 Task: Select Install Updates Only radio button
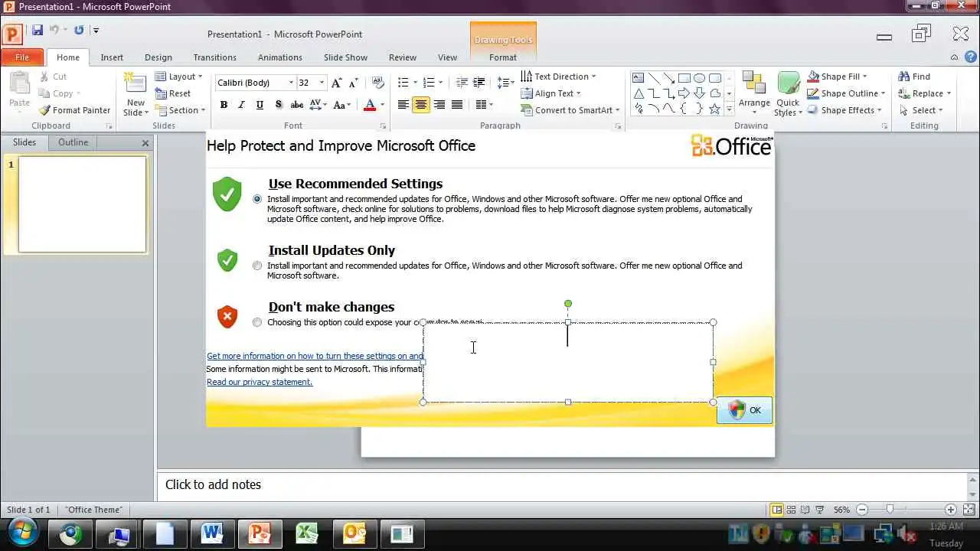(x=256, y=266)
